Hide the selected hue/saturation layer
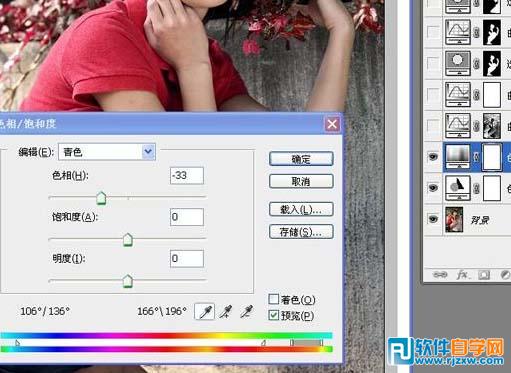Viewport: 511px width, 373px height. click(433, 156)
